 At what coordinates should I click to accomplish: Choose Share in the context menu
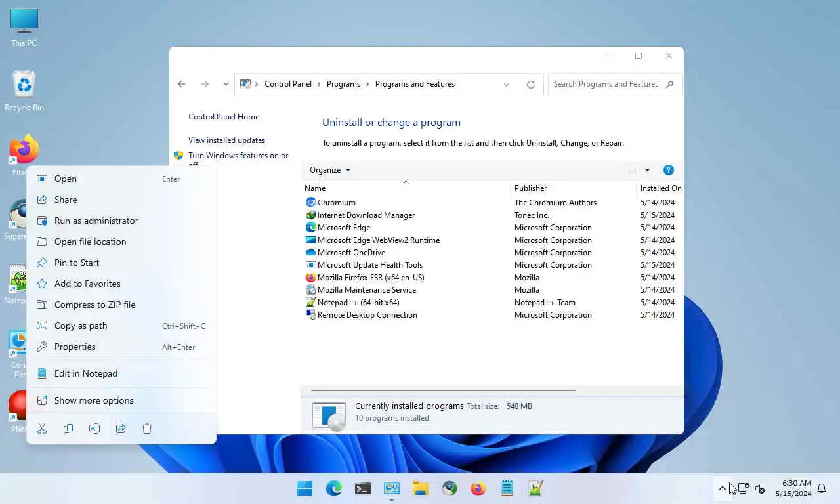pos(121,199)
